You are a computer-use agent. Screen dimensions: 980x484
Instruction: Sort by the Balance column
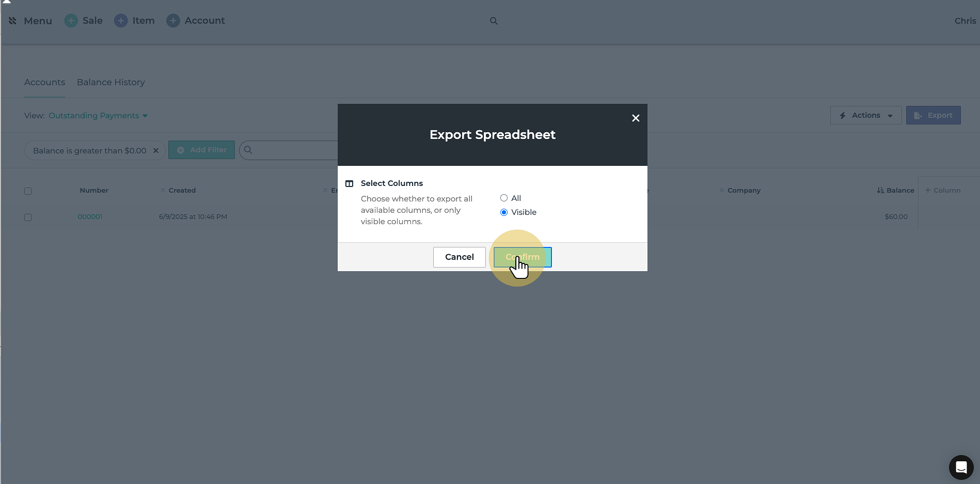pyautogui.click(x=895, y=190)
